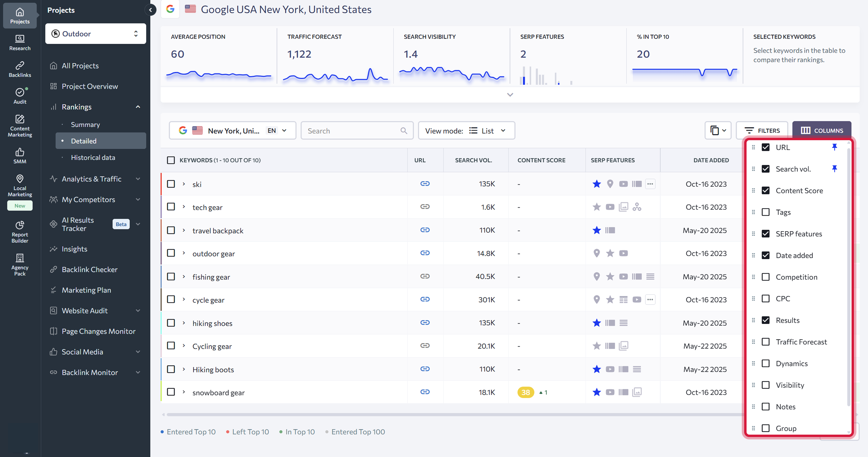
Task: Click the URL link icon for ski
Action: [425, 183]
